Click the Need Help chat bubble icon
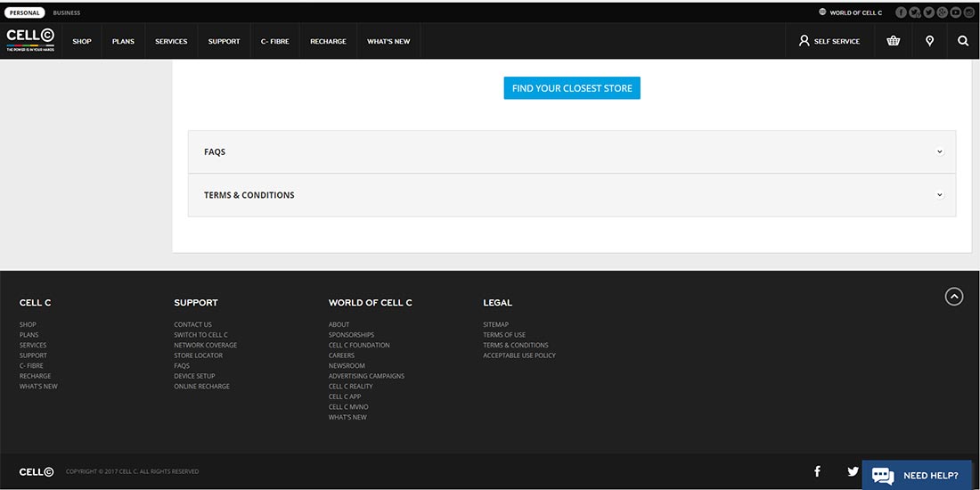The height and width of the screenshot is (490, 980). [x=883, y=476]
